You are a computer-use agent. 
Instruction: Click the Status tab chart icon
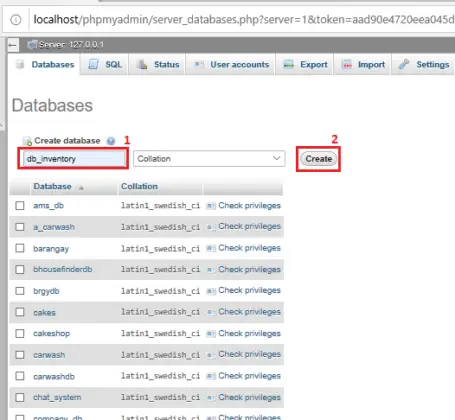click(142, 64)
